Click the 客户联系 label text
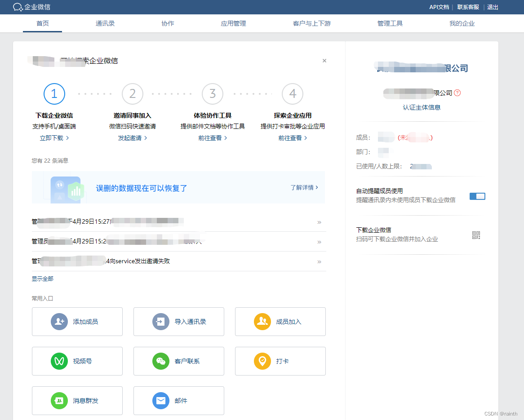Viewport: 524px width, 420px height. (187, 361)
